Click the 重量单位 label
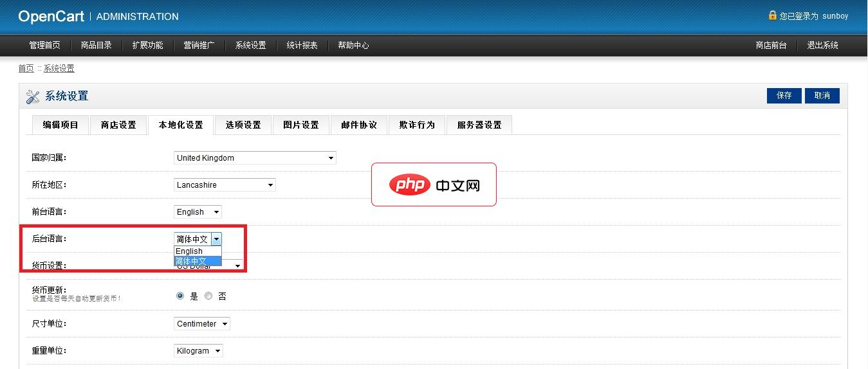868x369 pixels. tap(50, 350)
